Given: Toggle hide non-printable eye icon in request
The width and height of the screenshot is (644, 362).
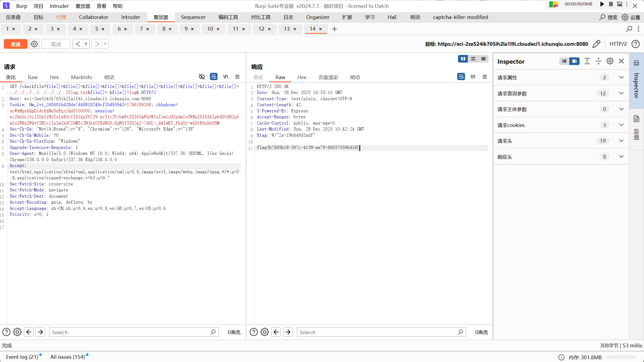Looking at the screenshot, I should point(202,77).
